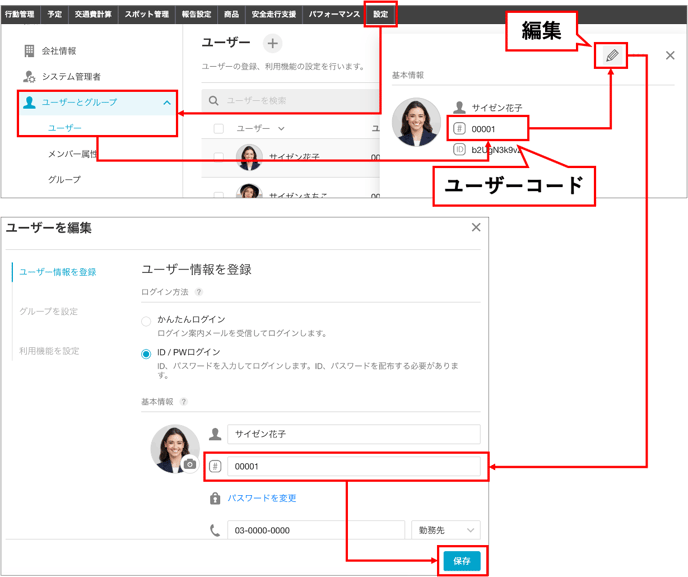Click the name field person icon
The image size is (688, 577).
tap(215, 434)
